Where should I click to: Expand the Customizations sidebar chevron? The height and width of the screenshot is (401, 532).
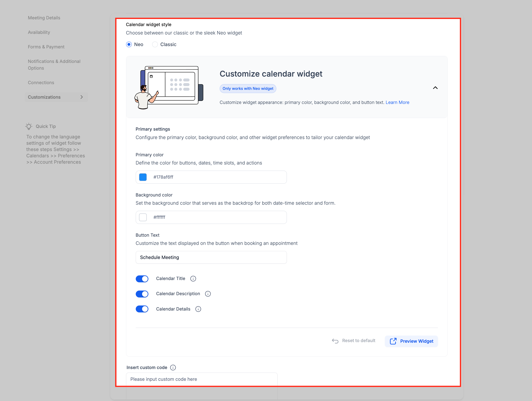click(x=81, y=97)
